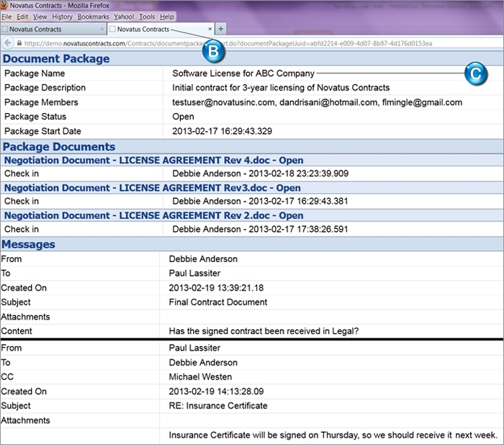Click recipient 'Paul Lassiter' in first message

click(194, 274)
